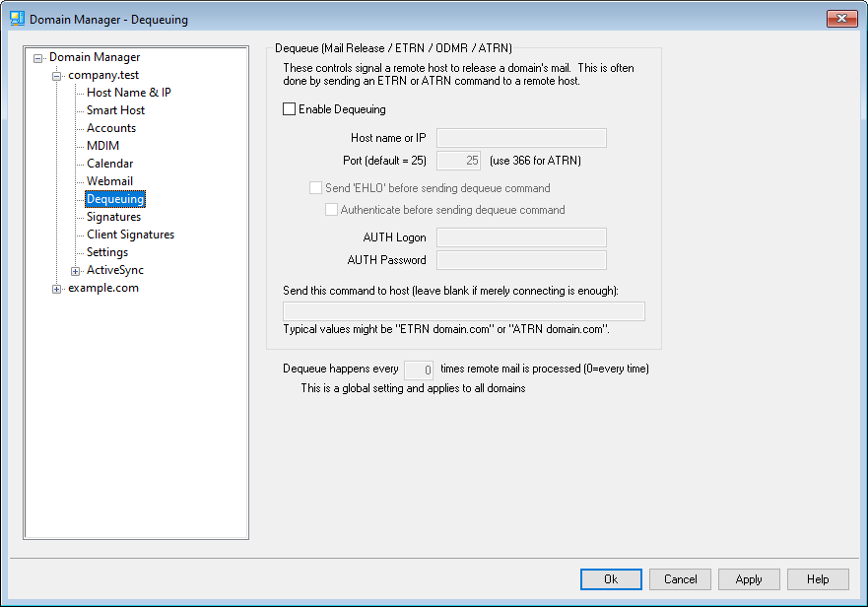Collapse the company.test domain node

[57, 76]
